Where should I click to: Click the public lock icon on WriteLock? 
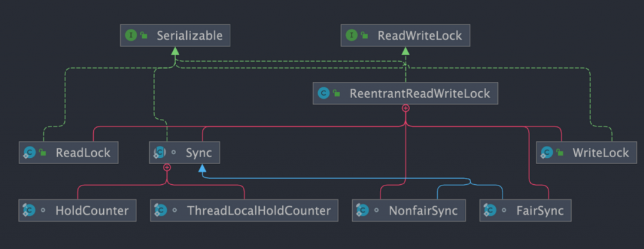pyautogui.click(x=560, y=153)
